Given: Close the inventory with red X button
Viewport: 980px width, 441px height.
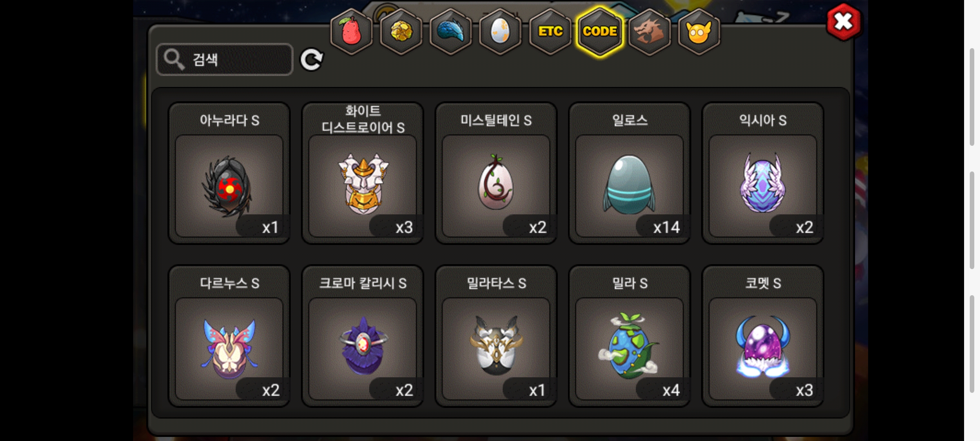Looking at the screenshot, I should [x=844, y=22].
